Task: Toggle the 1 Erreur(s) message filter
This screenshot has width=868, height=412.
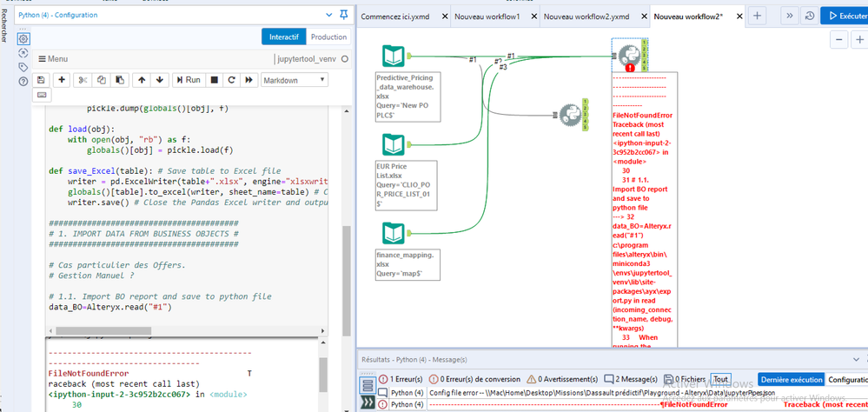Action: pos(401,379)
